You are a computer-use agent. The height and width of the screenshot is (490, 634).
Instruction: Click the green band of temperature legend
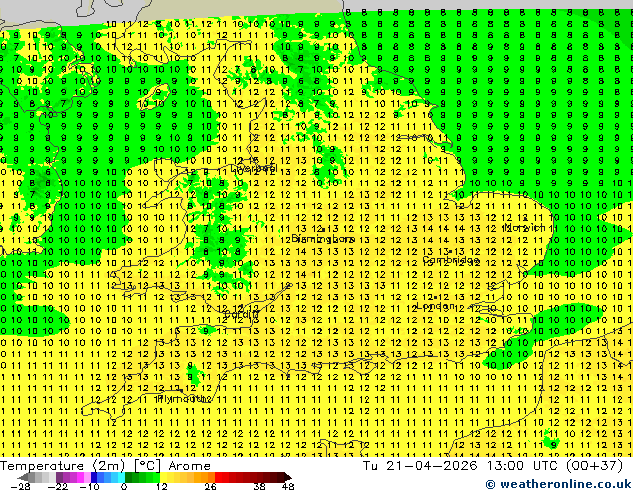(142, 477)
